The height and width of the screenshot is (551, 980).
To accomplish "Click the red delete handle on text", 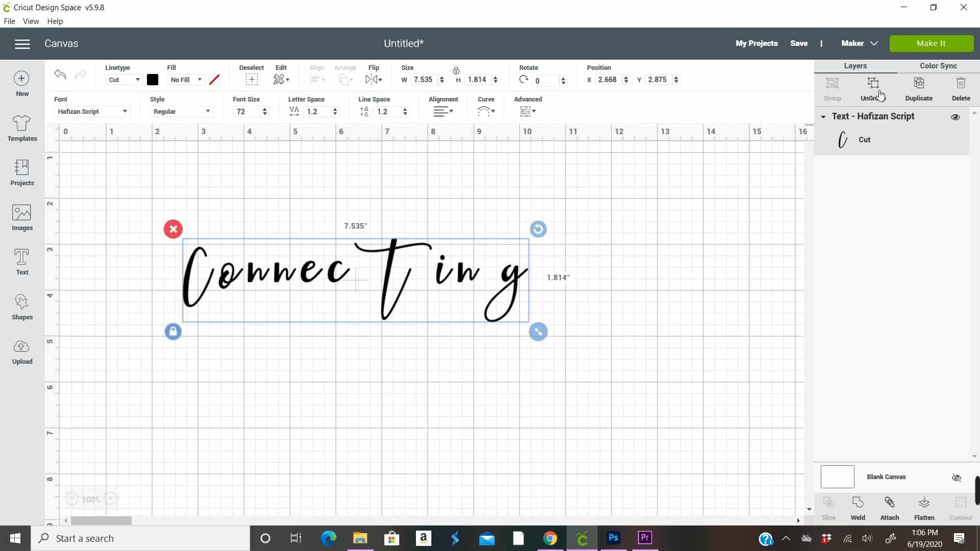I will point(173,229).
